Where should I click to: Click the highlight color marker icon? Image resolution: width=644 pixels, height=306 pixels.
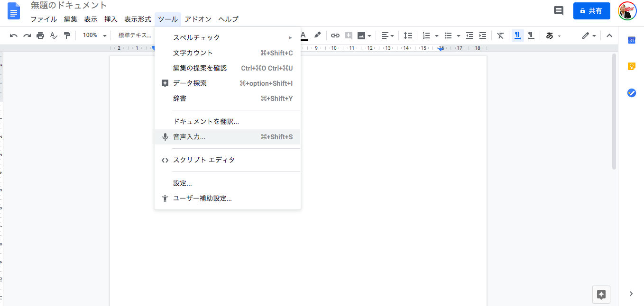(x=318, y=35)
